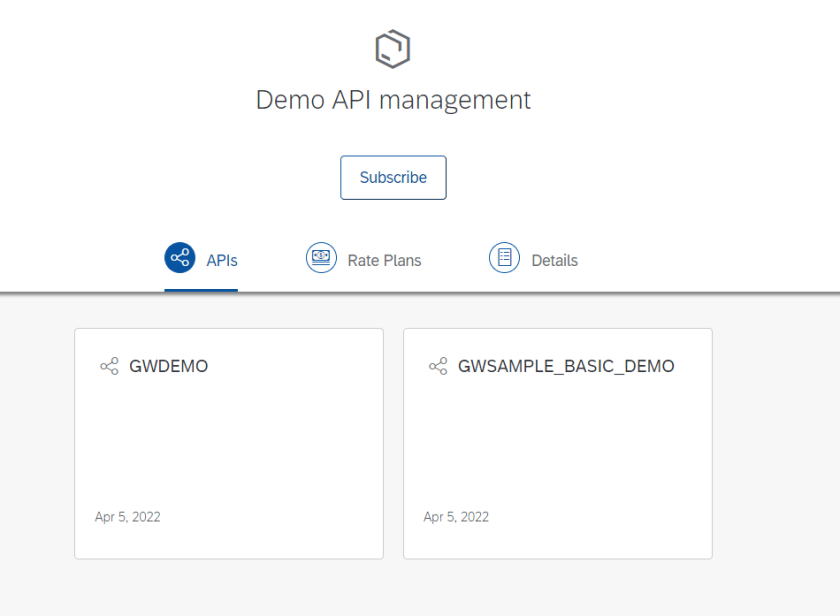Click the underline indicator below the APIs tab
The height and width of the screenshot is (616, 840).
click(x=201, y=288)
